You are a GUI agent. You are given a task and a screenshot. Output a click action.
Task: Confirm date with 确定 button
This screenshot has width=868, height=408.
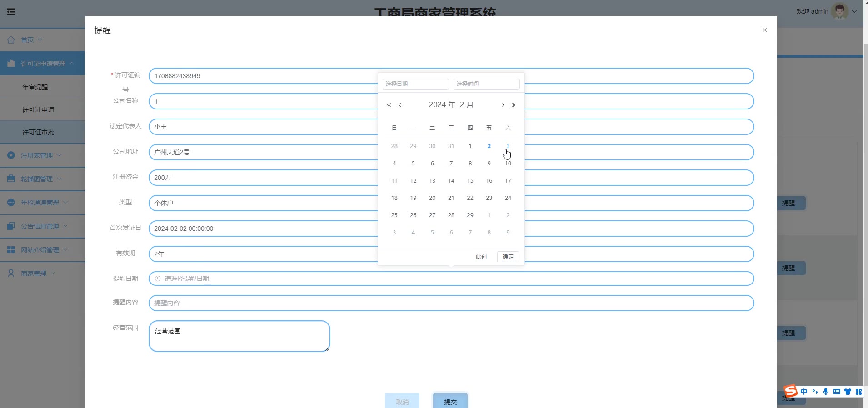pos(508,257)
